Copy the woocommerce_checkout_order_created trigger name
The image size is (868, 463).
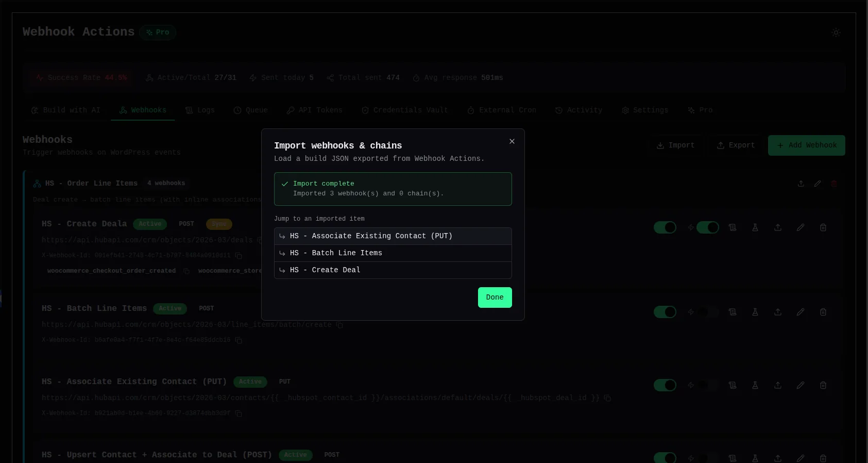point(186,271)
